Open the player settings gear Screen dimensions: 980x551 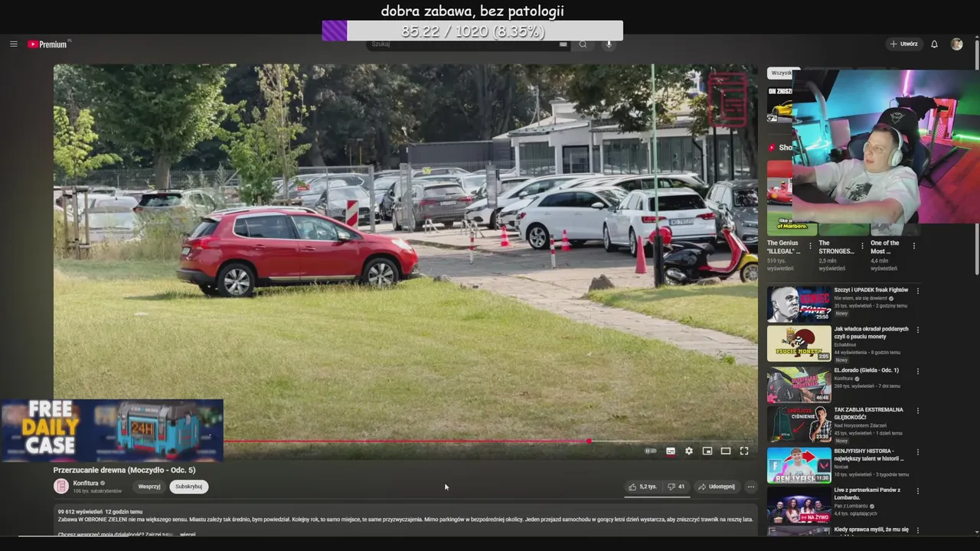[x=689, y=452]
